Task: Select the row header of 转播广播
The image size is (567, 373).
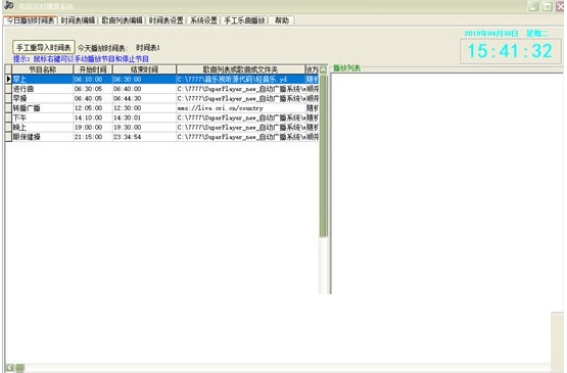Action: 8,108
